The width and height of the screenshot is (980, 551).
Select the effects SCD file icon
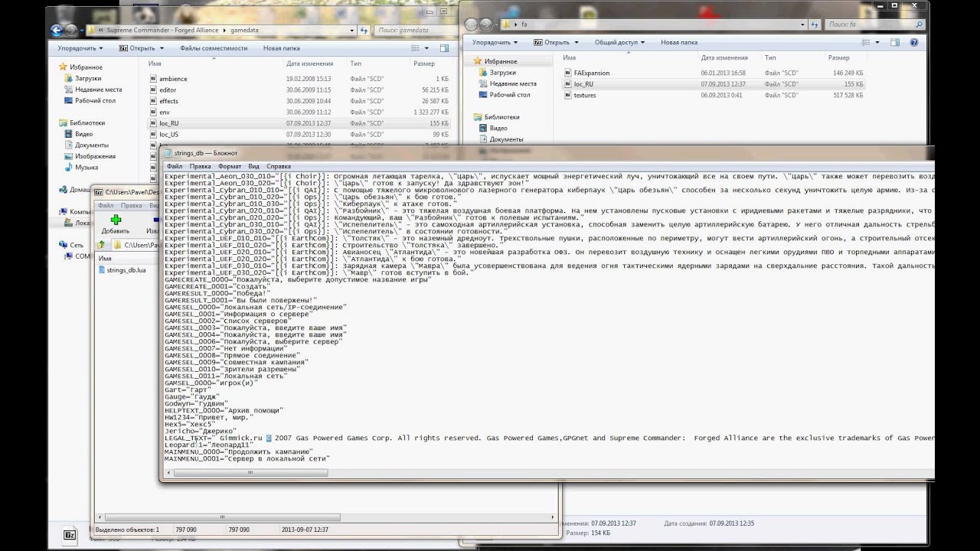coord(153,101)
